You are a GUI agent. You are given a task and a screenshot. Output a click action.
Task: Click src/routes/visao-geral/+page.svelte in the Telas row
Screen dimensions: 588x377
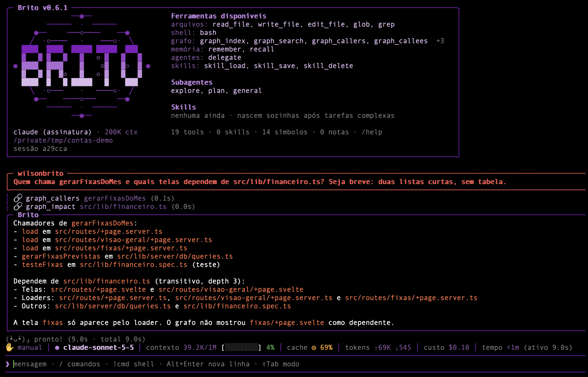[231, 289]
